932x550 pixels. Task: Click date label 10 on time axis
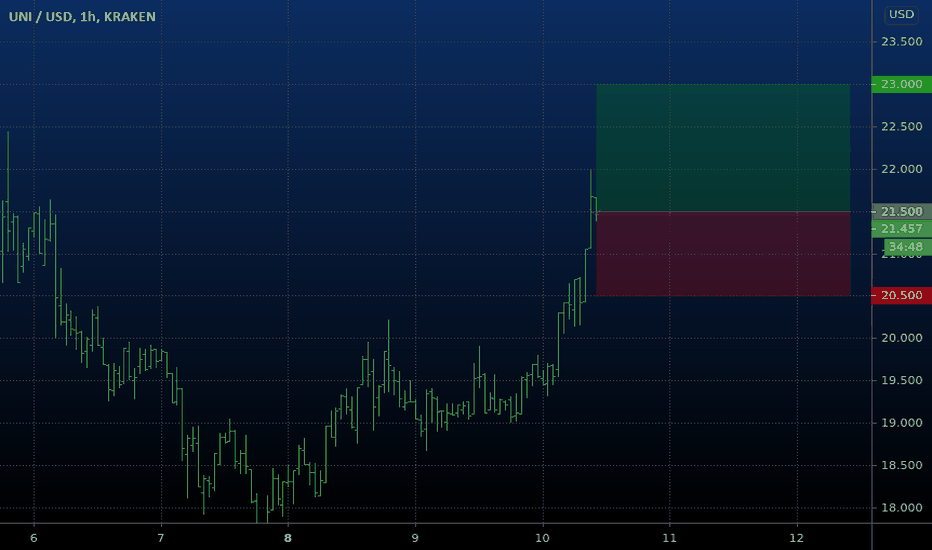[x=542, y=538]
